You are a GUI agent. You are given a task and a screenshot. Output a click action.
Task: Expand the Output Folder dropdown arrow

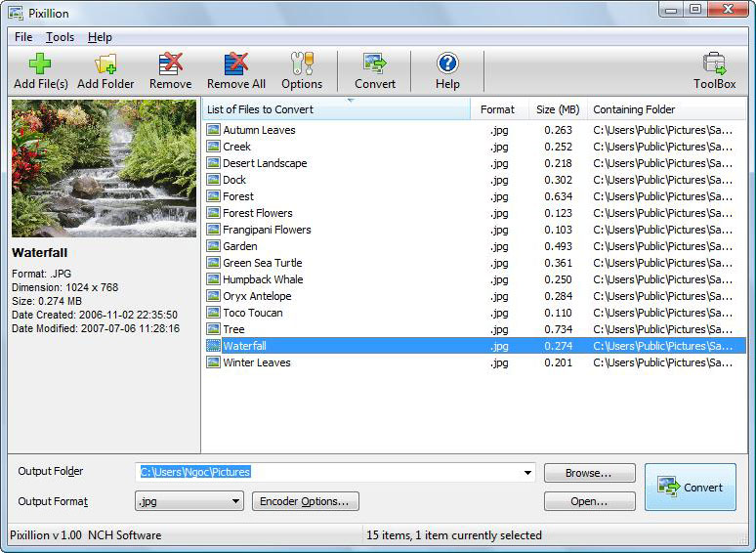coord(527,473)
